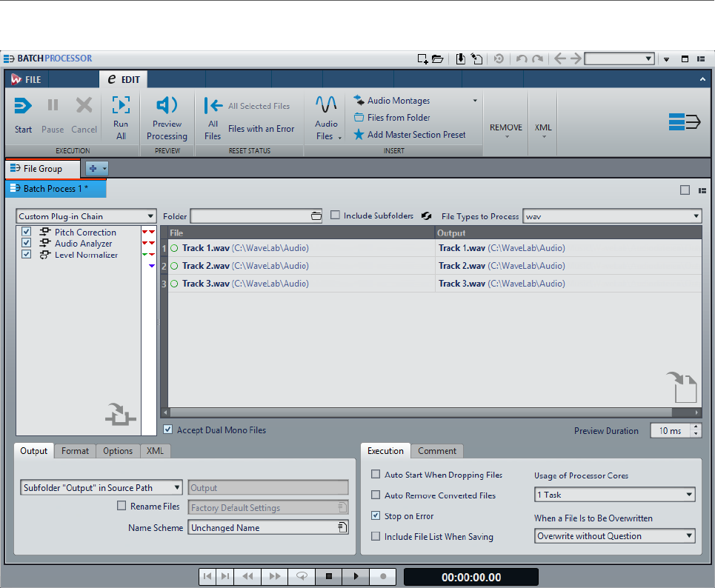Toggle loop in transport bar

pos(302,577)
